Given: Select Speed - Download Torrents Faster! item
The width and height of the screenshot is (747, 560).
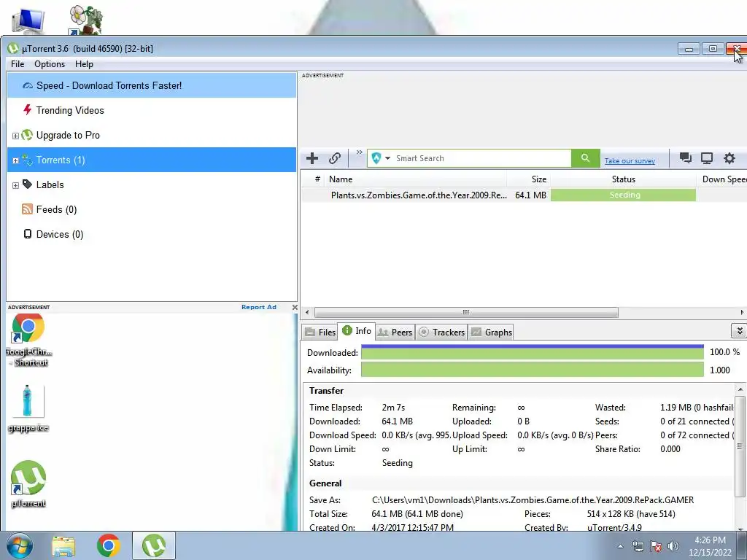Looking at the screenshot, I should click(152, 86).
